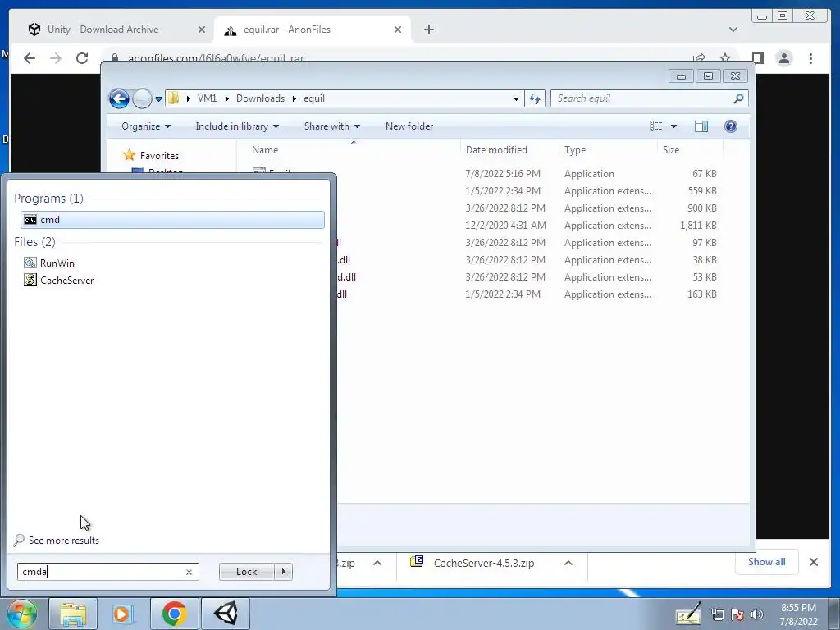840x630 pixels.
Task: Open the Share with menu
Action: [332, 126]
